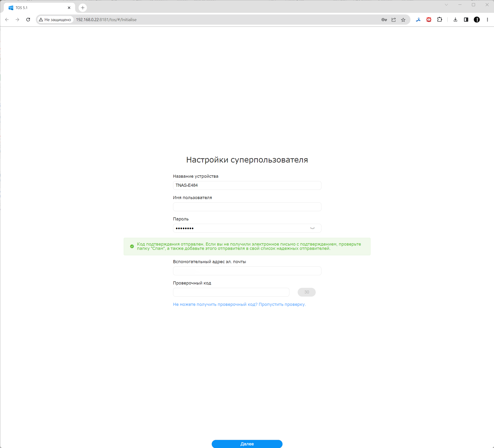Viewport: 494px width, 448px height.
Task: Bookmark this page with star icon
Action: 403,20
